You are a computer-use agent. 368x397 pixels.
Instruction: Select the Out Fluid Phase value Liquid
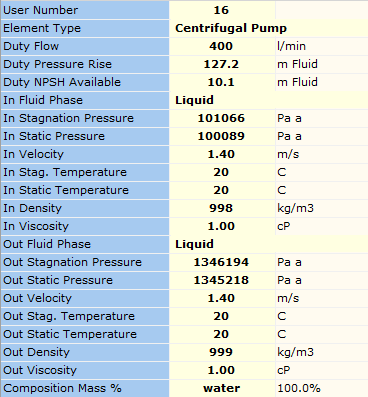point(194,244)
